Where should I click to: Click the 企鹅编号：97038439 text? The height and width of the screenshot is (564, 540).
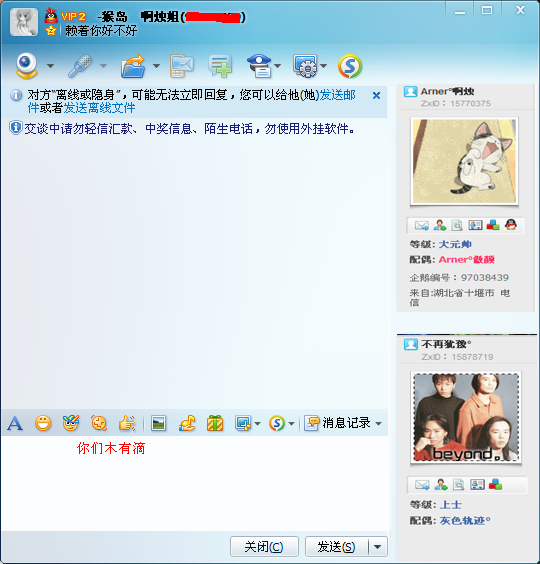click(459, 278)
